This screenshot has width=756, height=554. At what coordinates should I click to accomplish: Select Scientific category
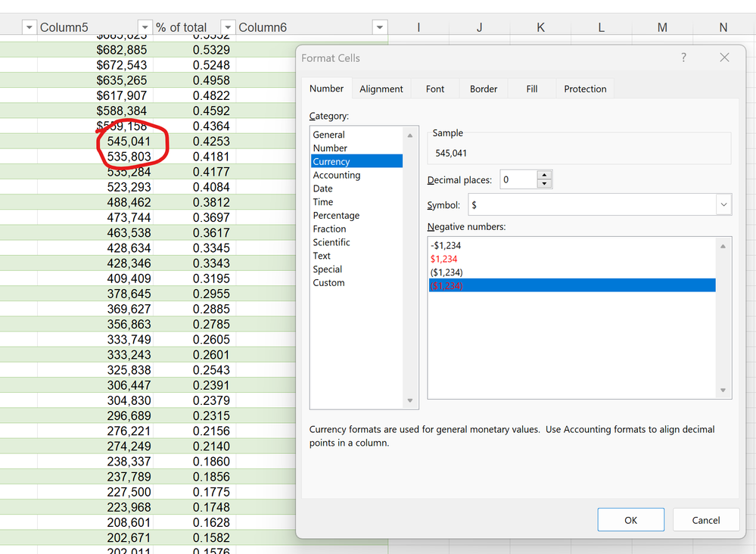click(x=356, y=242)
